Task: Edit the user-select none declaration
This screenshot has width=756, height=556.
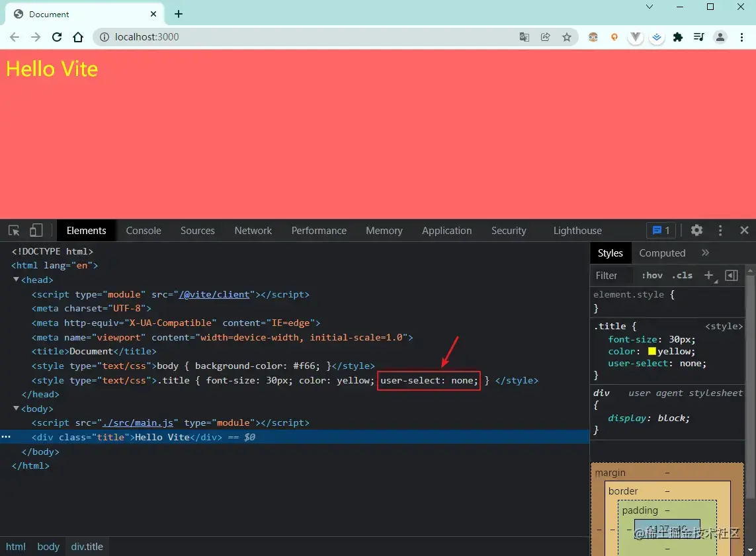Action: pyautogui.click(x=657, y=363)
